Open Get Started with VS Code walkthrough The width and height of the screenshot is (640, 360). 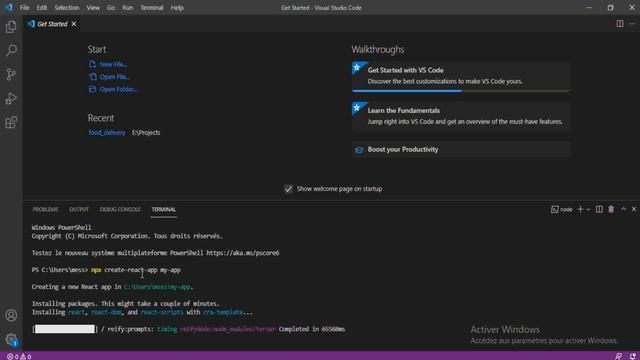461,76
